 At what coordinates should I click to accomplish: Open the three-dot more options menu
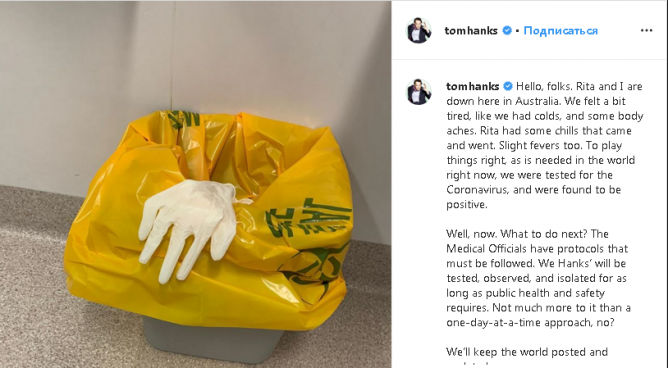pyautogui.click(x=646, y=30)
